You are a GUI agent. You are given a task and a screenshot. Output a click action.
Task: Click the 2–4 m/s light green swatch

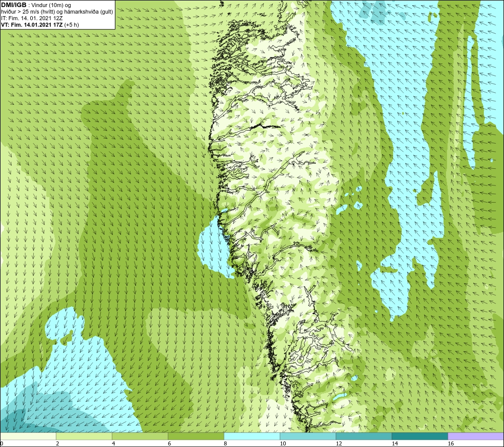tap(84, 436)
